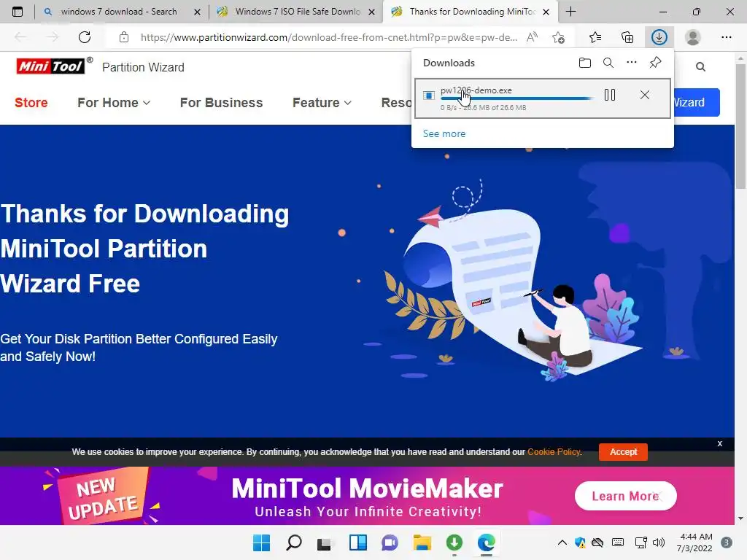Switch to Windows 7 ISO File tab
Image resolution: width=747 pixels, height=560 pixels.
(298, 12)
